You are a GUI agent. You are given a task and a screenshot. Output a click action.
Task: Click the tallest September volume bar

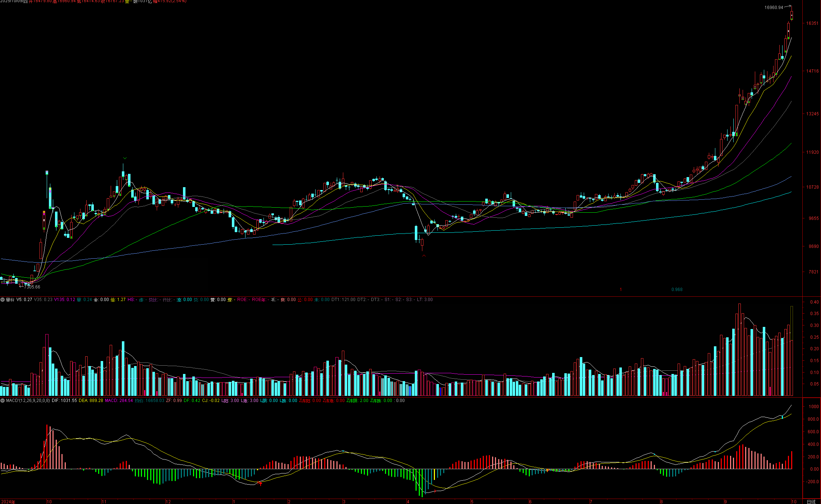(739, 348)
